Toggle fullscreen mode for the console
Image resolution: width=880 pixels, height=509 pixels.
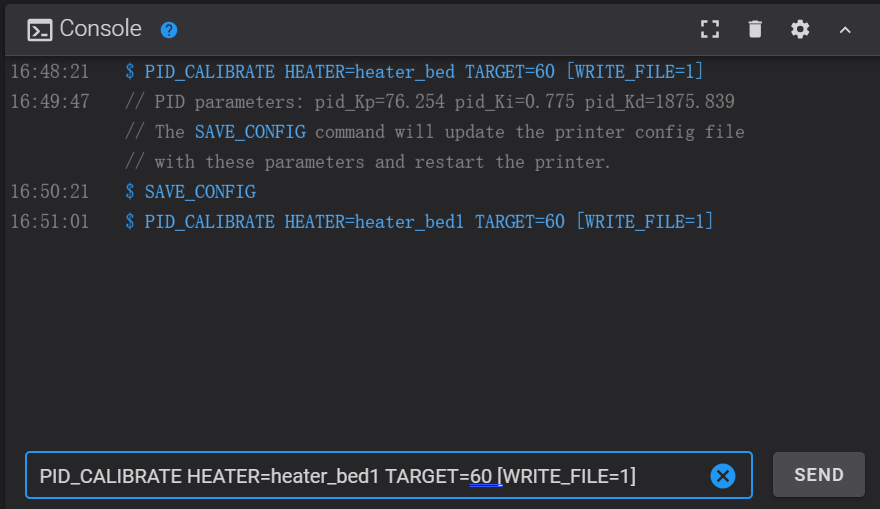click(x=710, y=29)
